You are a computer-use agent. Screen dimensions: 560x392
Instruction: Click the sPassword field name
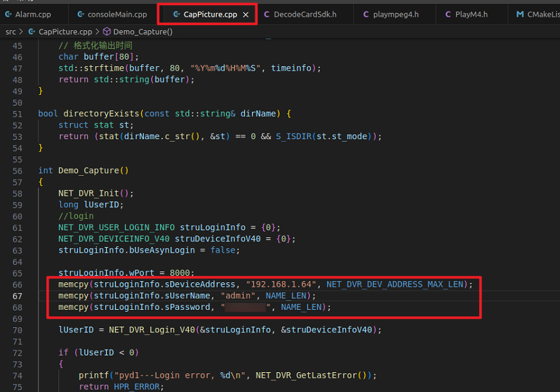tap(188, 307)
